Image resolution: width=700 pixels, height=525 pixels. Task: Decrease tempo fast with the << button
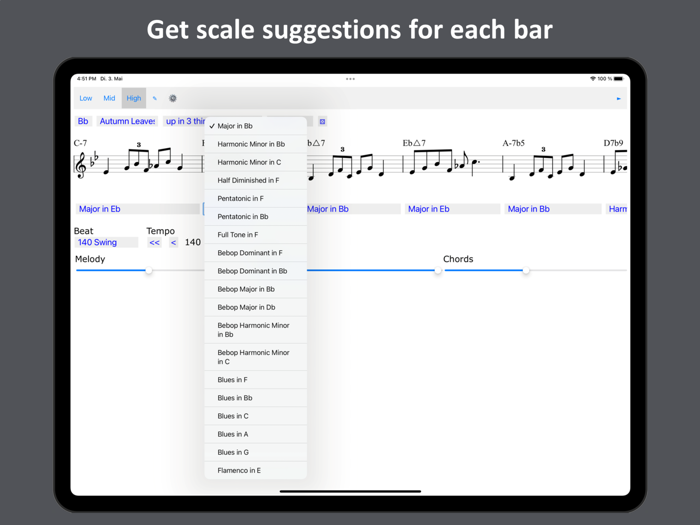click(154, 242)
